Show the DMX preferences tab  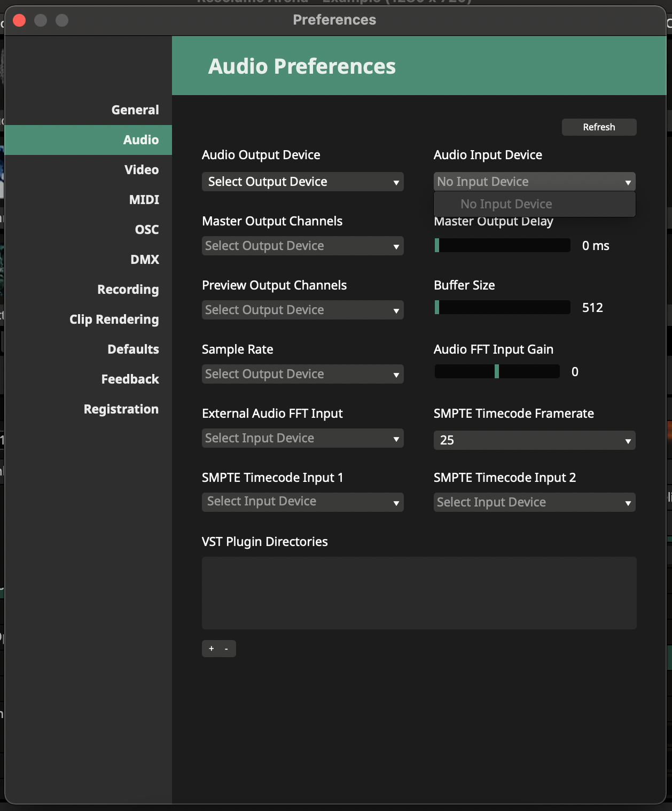click(x=145, y=260)
